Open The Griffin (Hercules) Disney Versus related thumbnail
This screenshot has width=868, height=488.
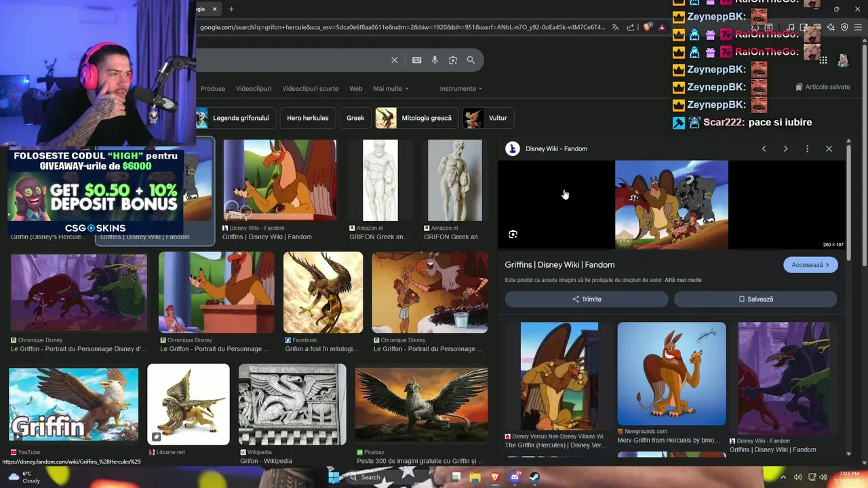(559, 376)
